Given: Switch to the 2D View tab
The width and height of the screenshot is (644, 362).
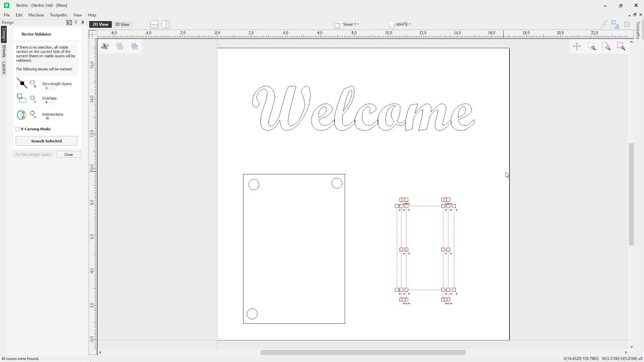Looking at the screenshot, I should (x=100, y=24).
